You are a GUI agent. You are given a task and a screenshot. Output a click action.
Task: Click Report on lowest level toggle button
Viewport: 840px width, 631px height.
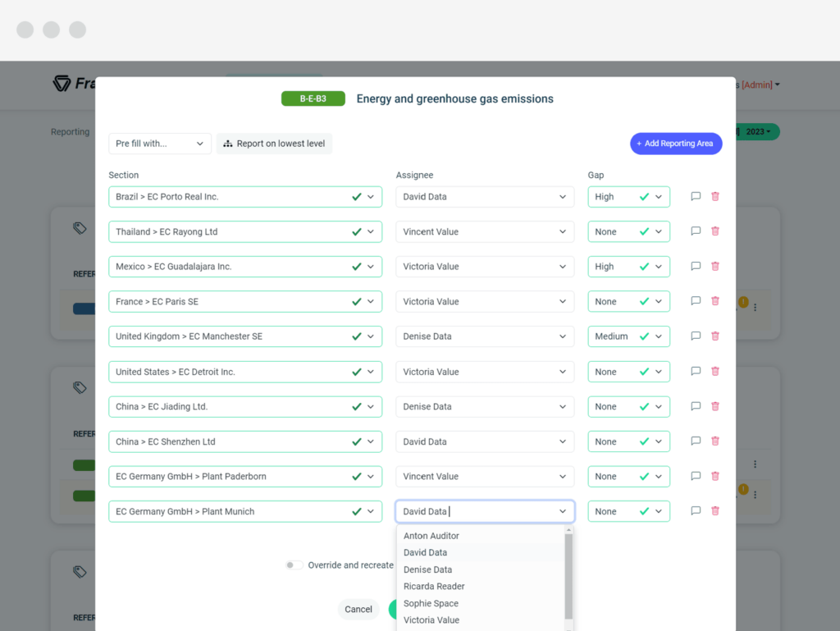pos(274,144)
